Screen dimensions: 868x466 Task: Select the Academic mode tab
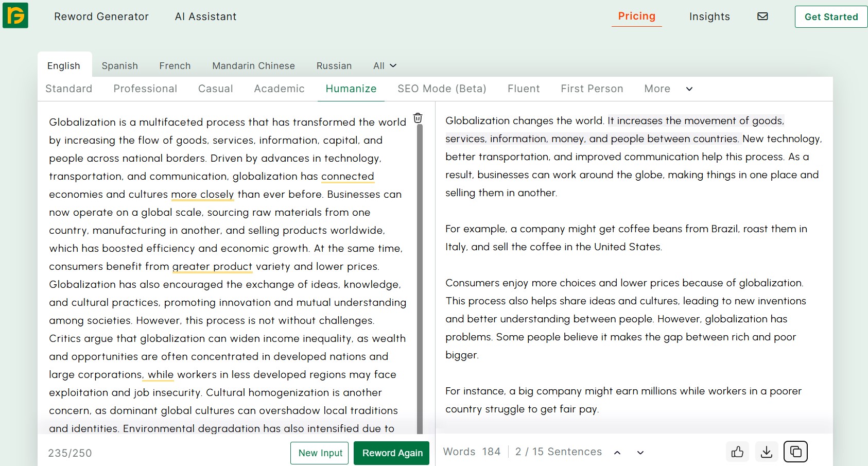pyautogui.click(x=279, y=89)
